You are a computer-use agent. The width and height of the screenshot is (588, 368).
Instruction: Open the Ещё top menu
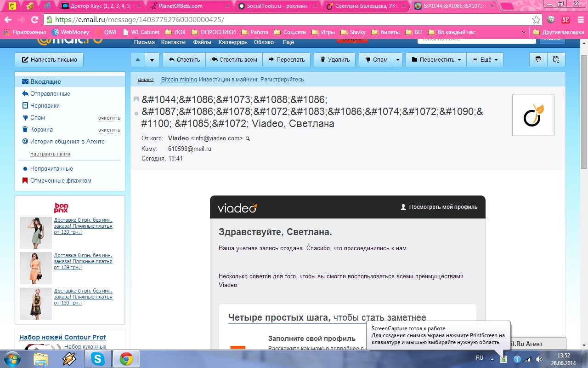point(288,42)
